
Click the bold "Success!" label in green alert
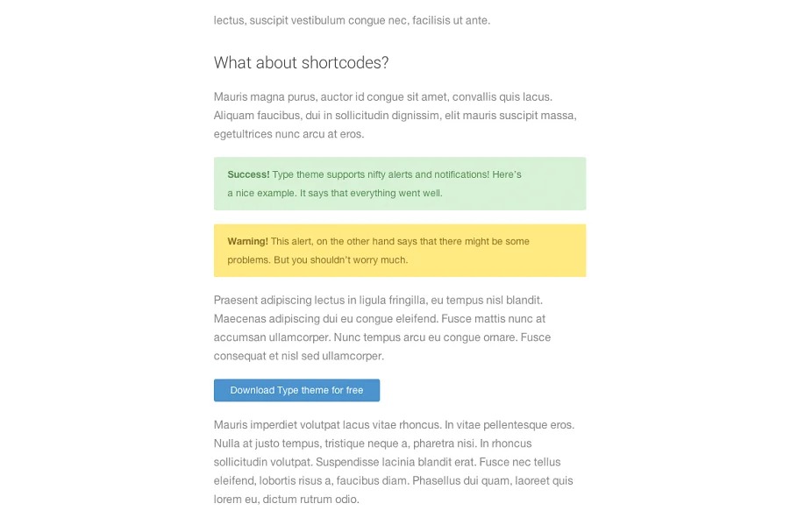pos(248,174)
